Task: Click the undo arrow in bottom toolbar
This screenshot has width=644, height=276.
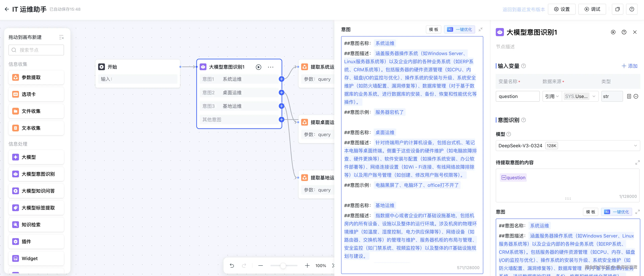Action: pyautogui.click(x=232, y=266)
